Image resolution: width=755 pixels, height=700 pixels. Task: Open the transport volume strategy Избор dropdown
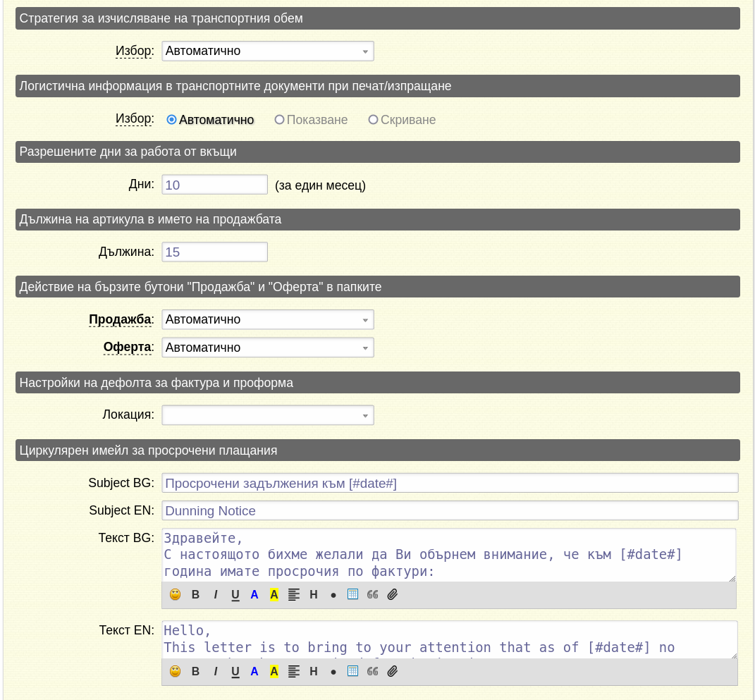(268, 51)
